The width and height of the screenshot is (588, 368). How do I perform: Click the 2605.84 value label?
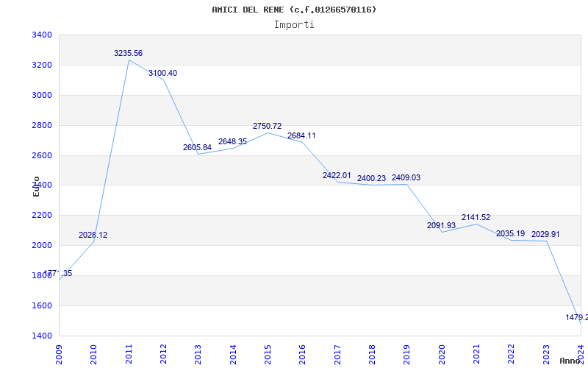[197, 148]
